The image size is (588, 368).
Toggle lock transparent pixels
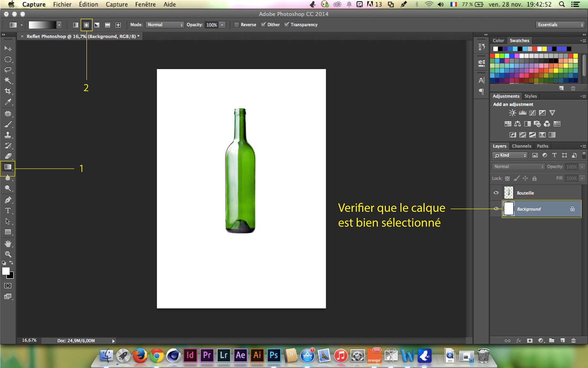point(507,178)
